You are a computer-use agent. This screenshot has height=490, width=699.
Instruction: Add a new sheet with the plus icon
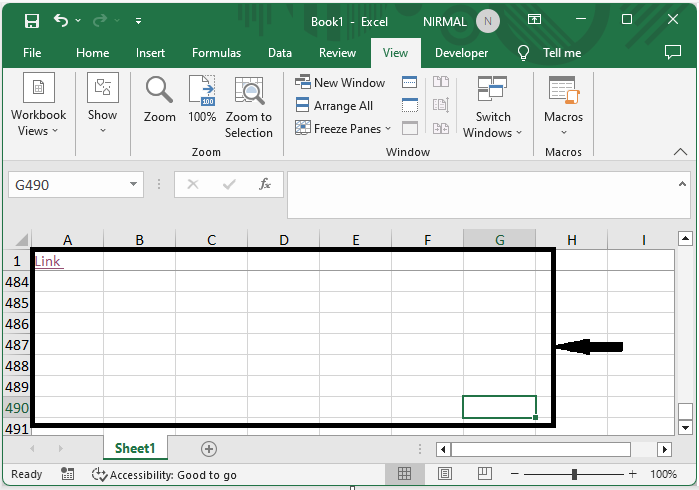[209, 449]
